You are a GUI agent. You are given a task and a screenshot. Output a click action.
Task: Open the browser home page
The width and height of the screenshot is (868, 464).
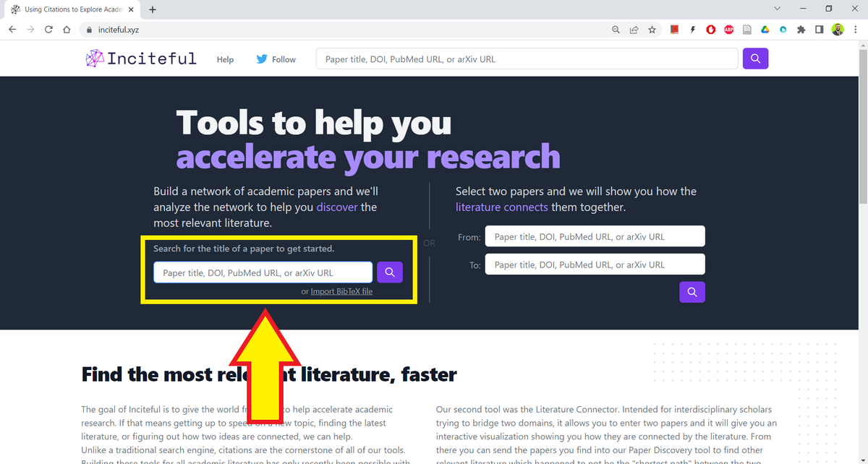(67, 30)
